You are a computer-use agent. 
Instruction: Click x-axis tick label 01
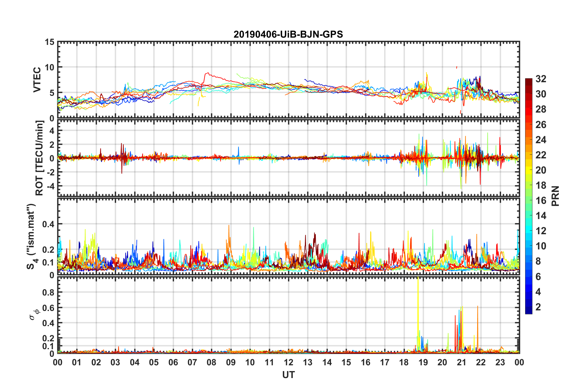77,362
